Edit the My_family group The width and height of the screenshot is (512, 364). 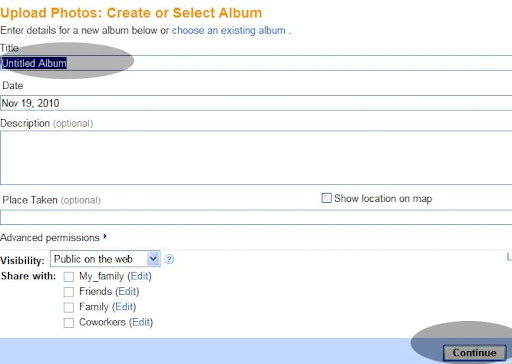139,276
